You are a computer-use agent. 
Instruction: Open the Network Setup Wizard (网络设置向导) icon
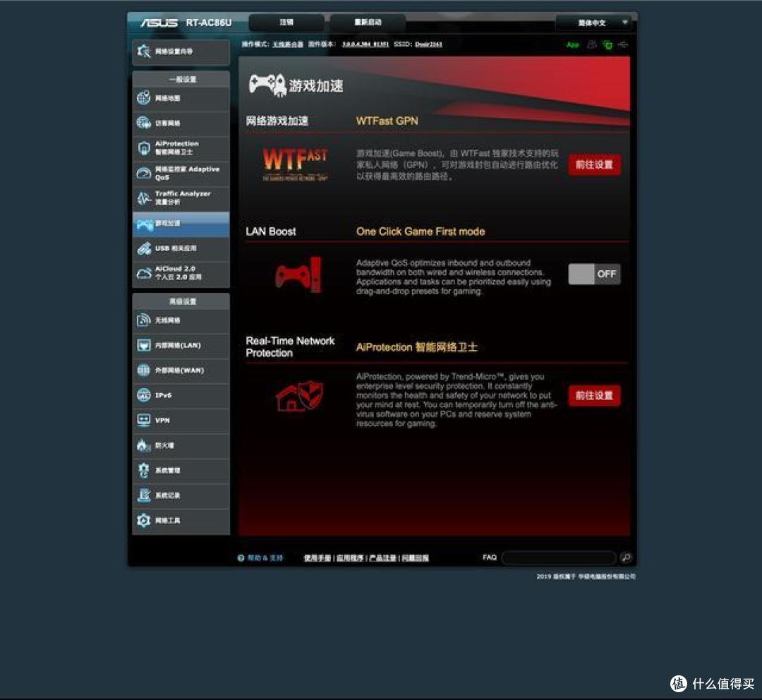(144, 51)
